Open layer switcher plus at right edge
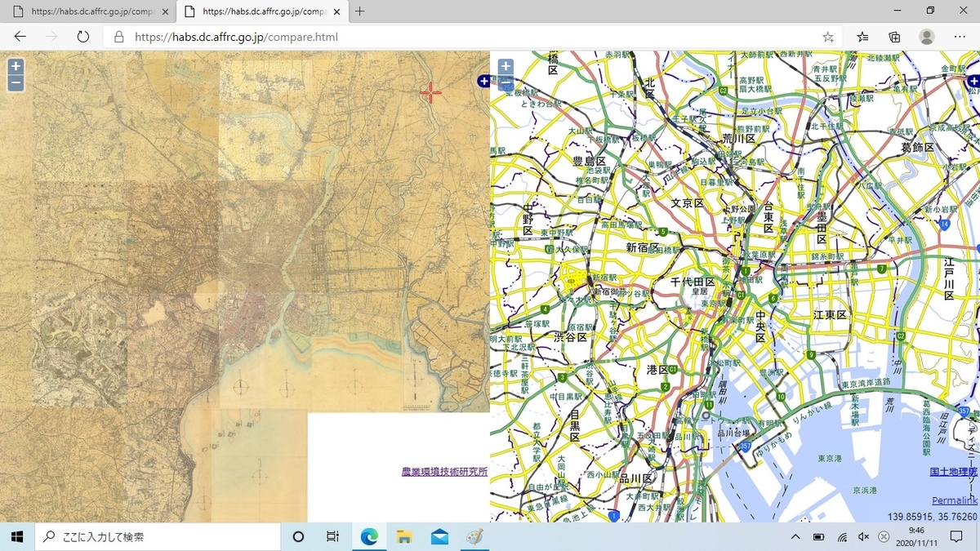This screenshot has height=551, width=980. click(973, 81)
